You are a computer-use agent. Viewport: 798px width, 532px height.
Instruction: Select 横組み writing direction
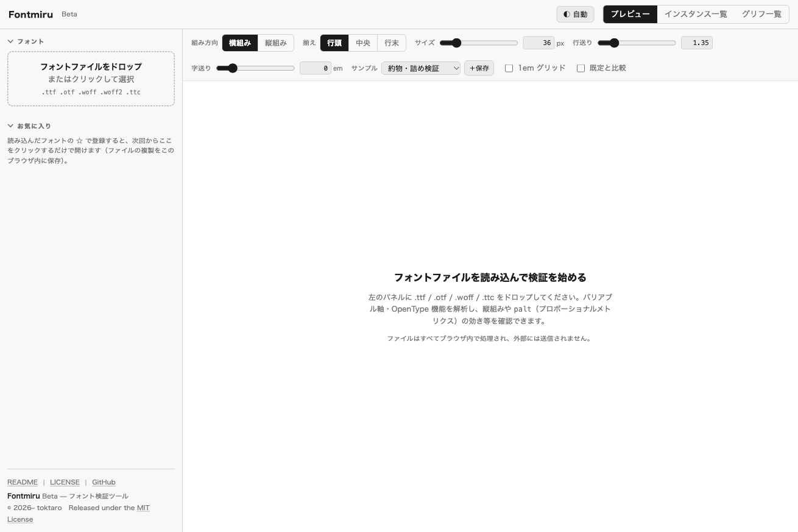(x=240, y=43)
